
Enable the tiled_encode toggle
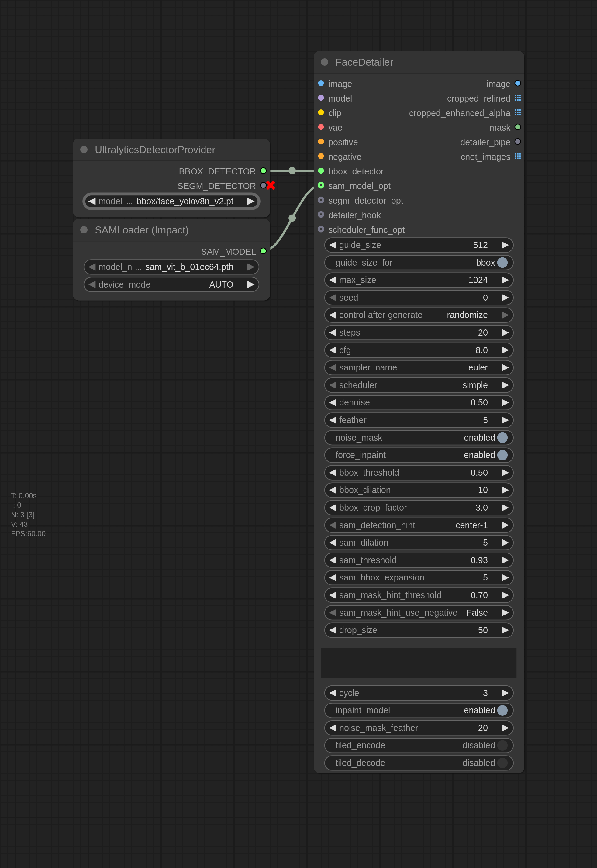[502, 745]
